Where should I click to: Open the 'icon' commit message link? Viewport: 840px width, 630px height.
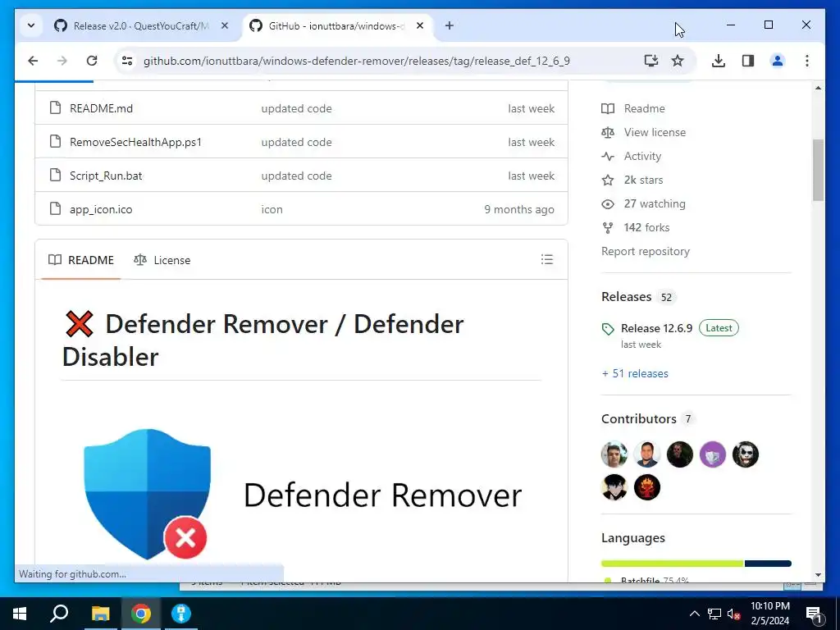[x=272, y=209]
